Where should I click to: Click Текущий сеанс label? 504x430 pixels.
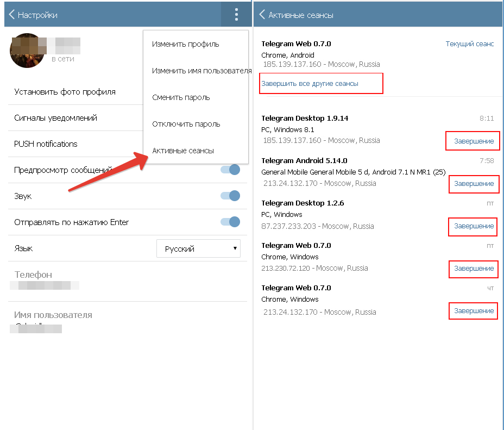pyautogui.click(x=470, y=43)
